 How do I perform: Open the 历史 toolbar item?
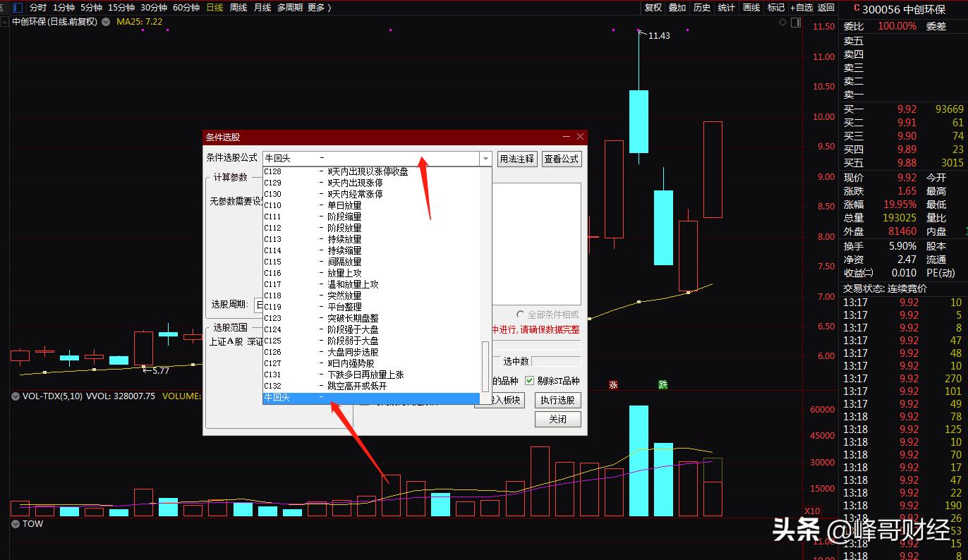click(702, 8)
